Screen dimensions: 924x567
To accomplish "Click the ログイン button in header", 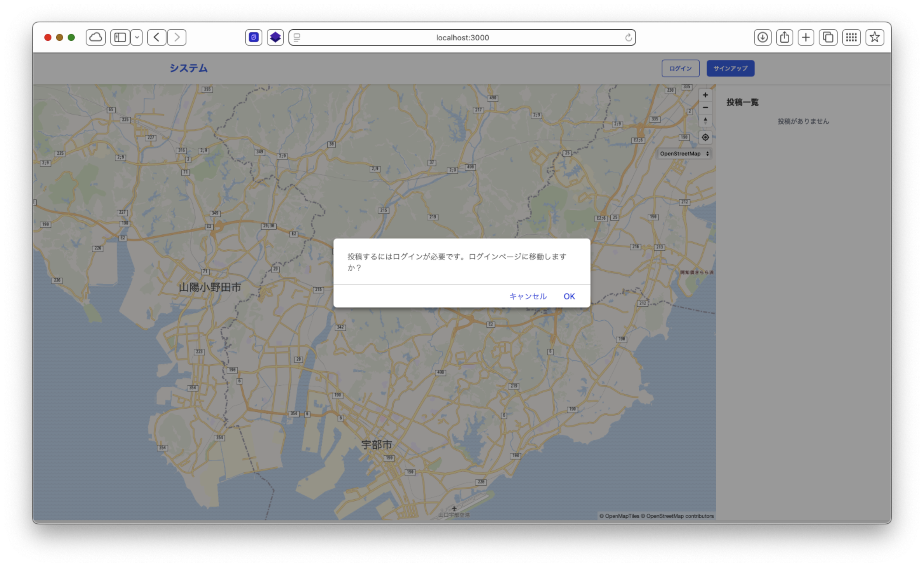I will (680, 68).
